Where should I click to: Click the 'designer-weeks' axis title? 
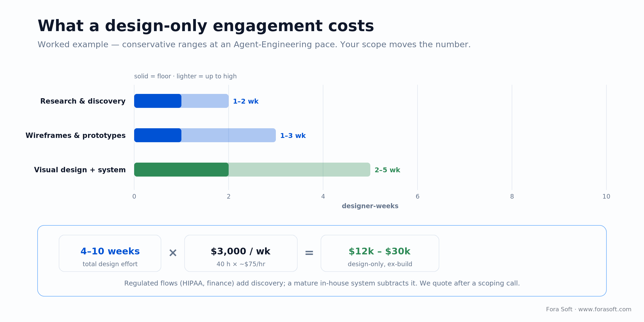click(x=370, y=206)
